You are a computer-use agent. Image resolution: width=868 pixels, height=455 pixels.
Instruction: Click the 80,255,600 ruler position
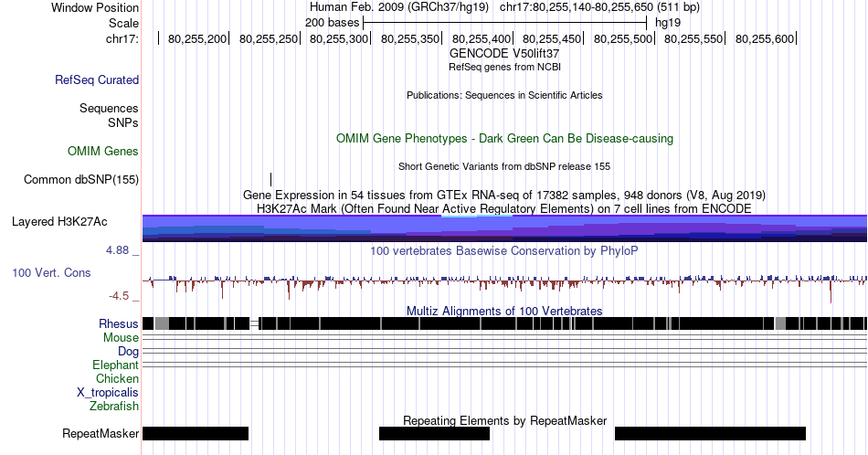pyautogui.click(x=765, y=38)
